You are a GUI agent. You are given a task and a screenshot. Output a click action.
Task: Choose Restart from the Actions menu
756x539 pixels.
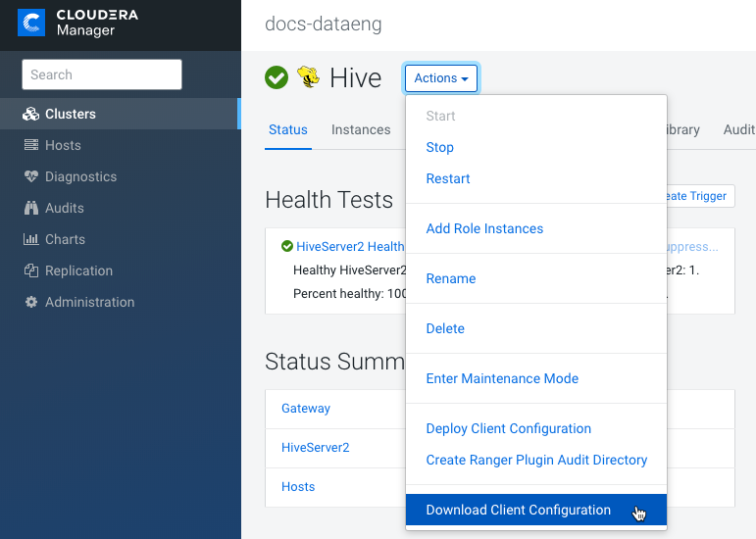tap(448, 178)
